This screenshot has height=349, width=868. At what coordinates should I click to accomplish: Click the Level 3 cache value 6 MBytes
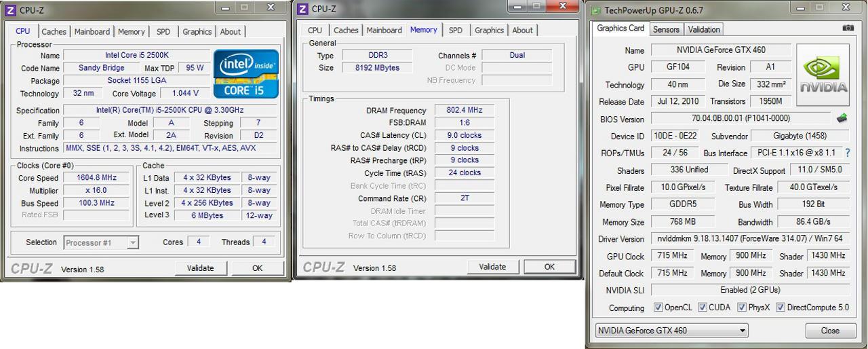point(207,215)
